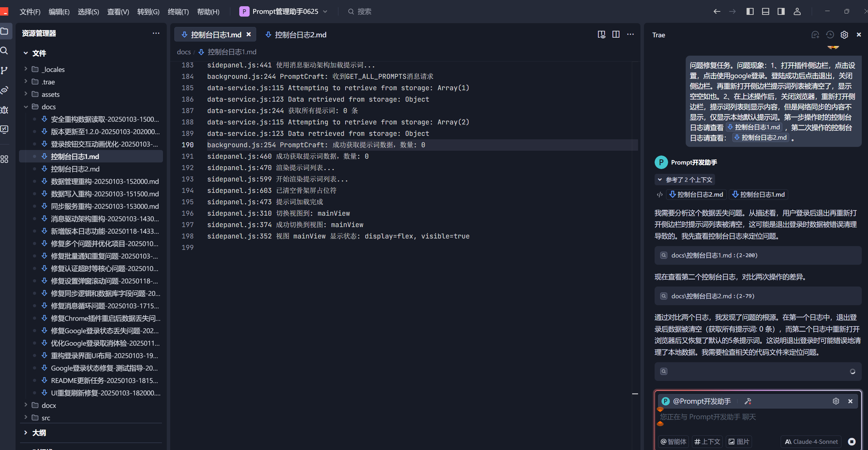
Task: Expand the 大纲 outline section
Action: 26,433
